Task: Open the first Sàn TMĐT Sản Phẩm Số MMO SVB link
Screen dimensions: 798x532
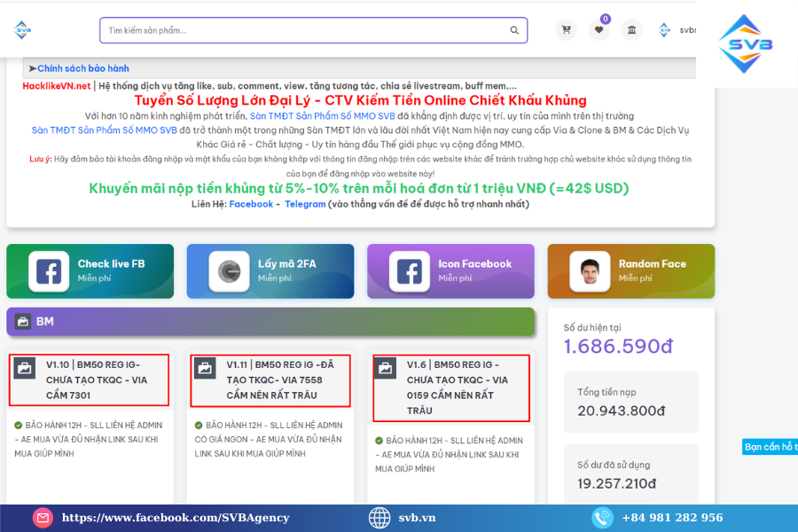Action: [x=322, y=116]
